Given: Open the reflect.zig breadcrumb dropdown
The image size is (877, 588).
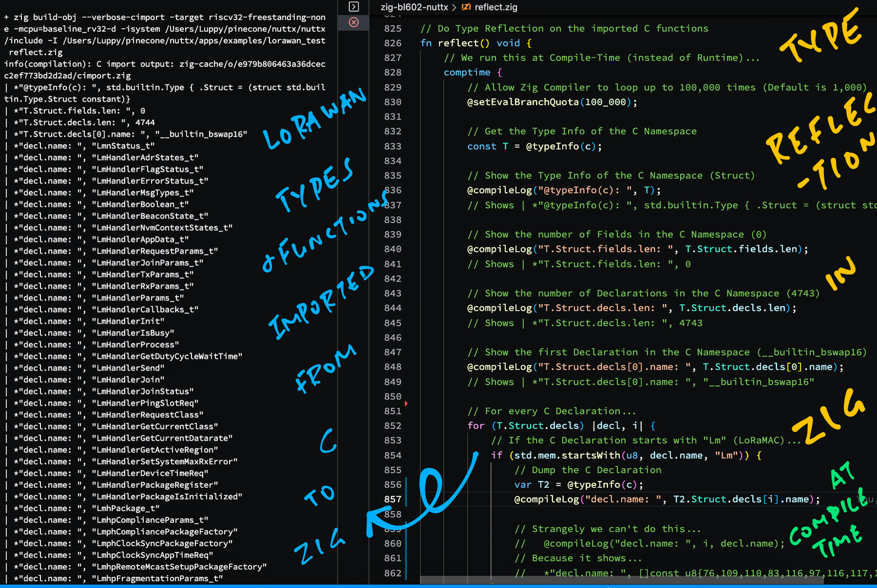Looking at the screenshot, I should point(496,7).
